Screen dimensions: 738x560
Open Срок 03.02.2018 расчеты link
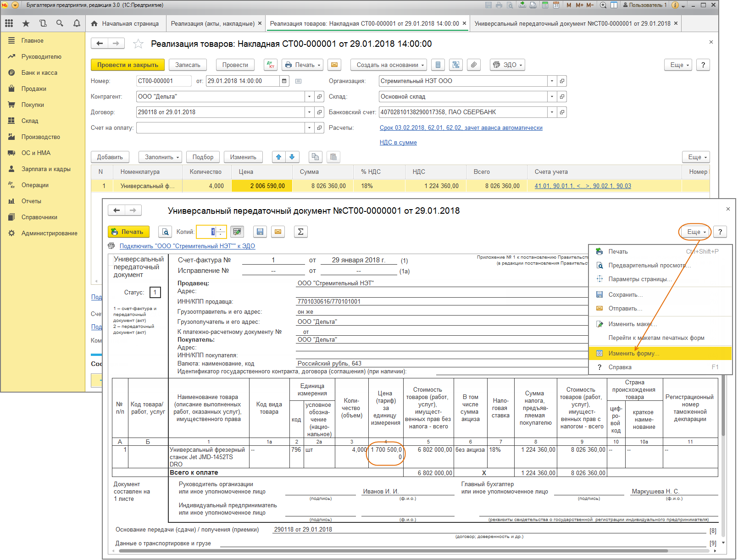pos(461,128)
